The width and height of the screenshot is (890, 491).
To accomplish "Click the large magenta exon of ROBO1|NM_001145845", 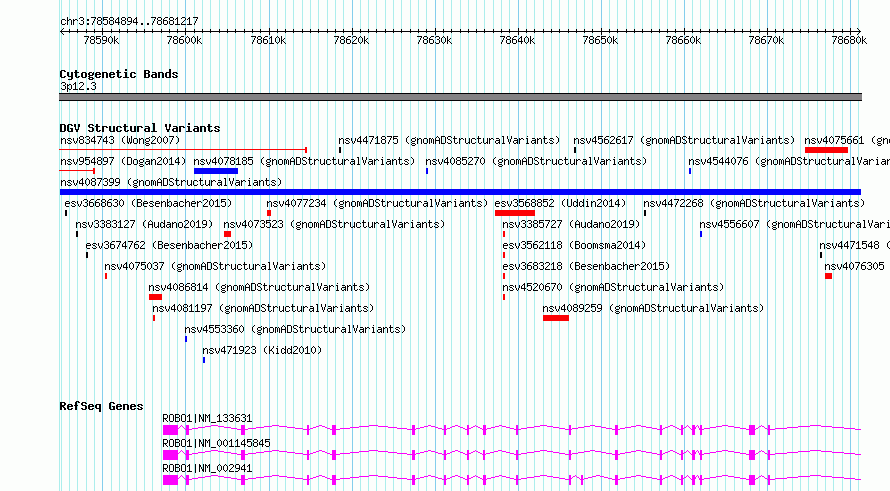I will tap(170, 455).
